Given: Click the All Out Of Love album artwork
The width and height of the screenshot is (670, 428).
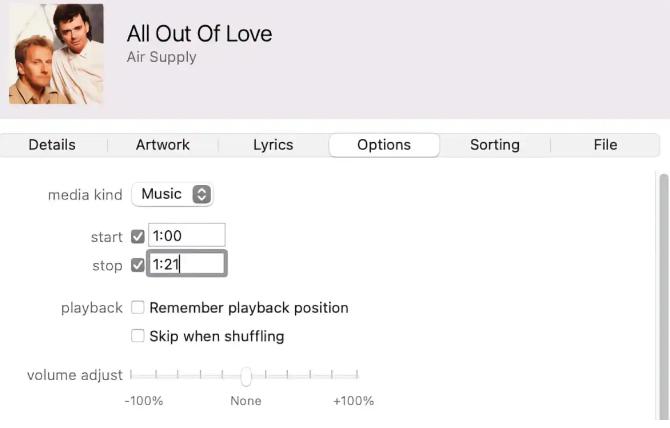Looking at the screenshot, I should [56, 54].
